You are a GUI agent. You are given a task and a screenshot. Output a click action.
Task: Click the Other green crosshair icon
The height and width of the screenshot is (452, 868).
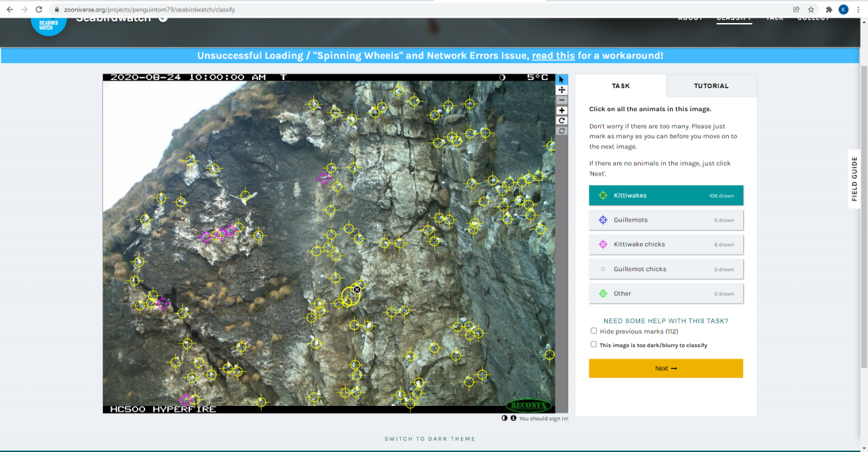(603, 293)
